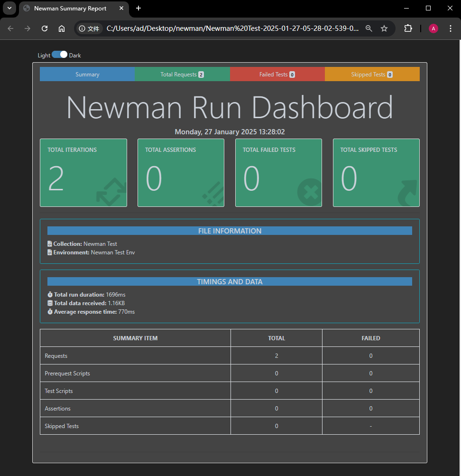Click the Total Assertions card
The image size is (461, 476).
(x=181, y=173)
